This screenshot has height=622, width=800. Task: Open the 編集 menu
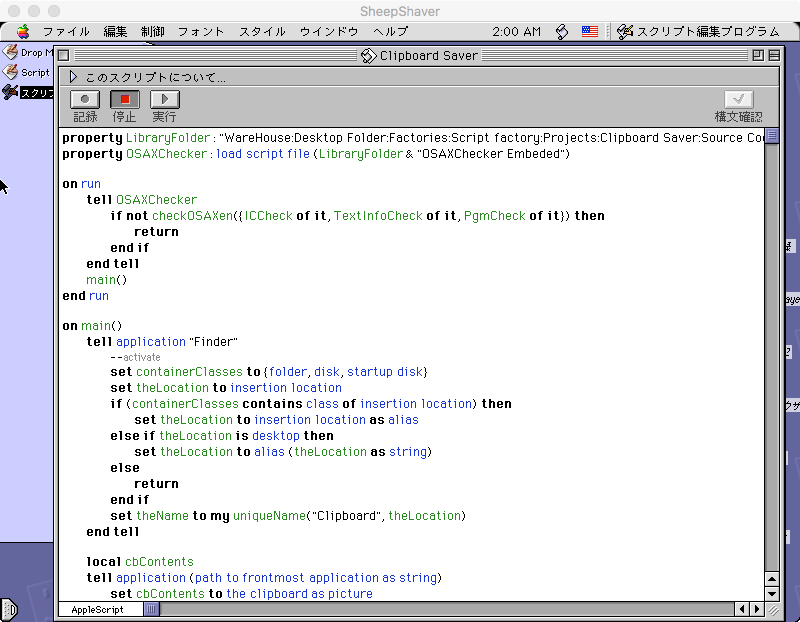click(x=115, y=32)
